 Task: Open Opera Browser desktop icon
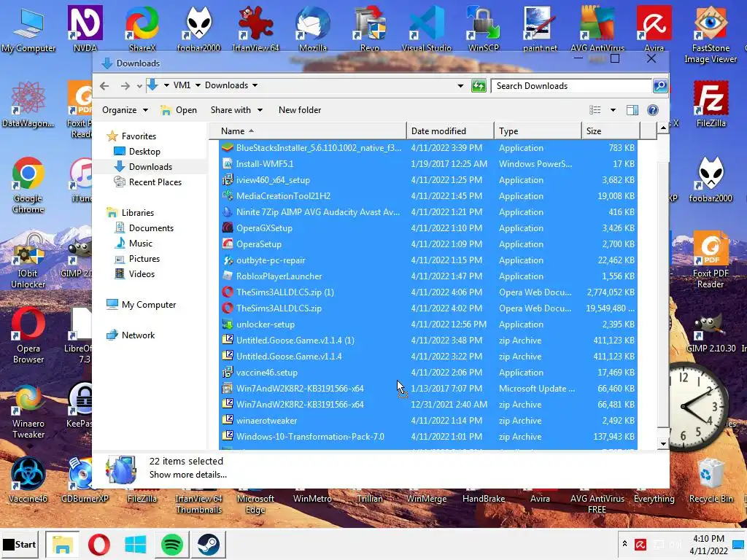[28, 335]
